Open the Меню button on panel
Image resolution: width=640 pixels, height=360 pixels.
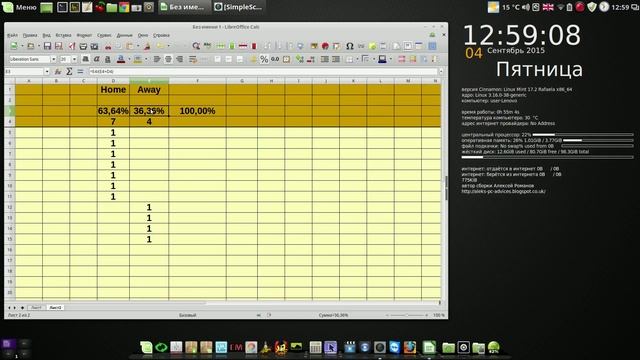[x=20, y=7]
